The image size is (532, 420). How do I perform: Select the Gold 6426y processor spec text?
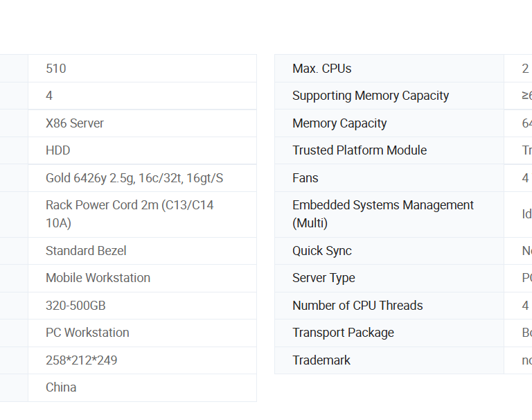click(134, 178)
